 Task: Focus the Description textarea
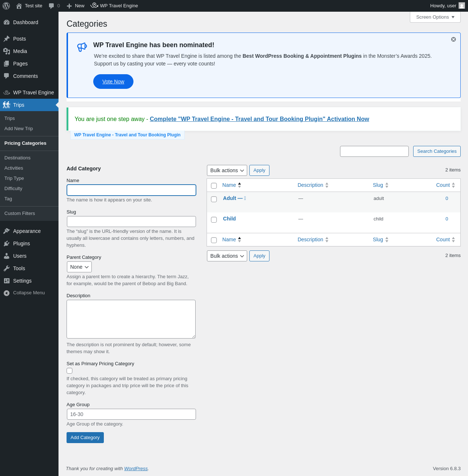[x=131, y=319]
